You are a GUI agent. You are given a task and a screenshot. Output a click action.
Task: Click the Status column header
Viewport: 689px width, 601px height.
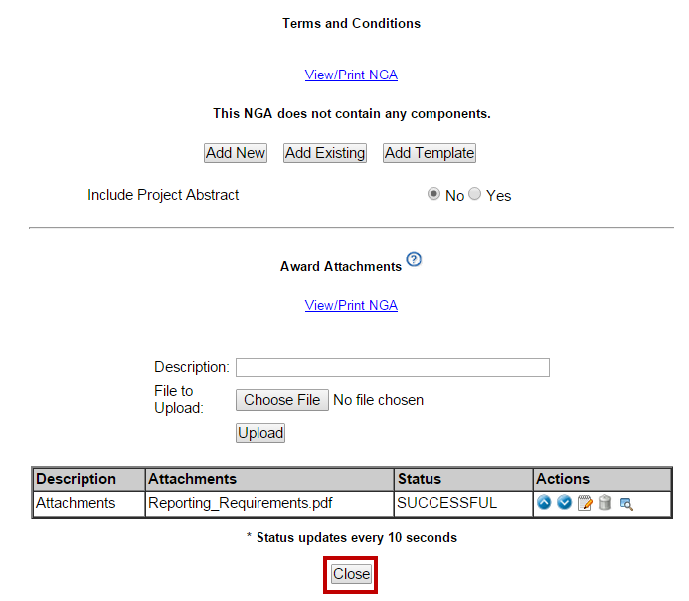tap(419, 479)
